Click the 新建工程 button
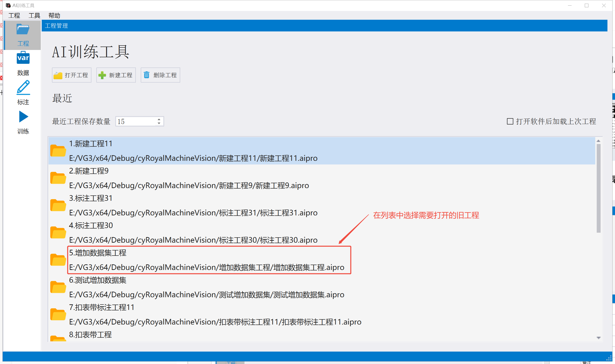The height and width of the screenshot is (364, 615). click(x=116, y=75)
